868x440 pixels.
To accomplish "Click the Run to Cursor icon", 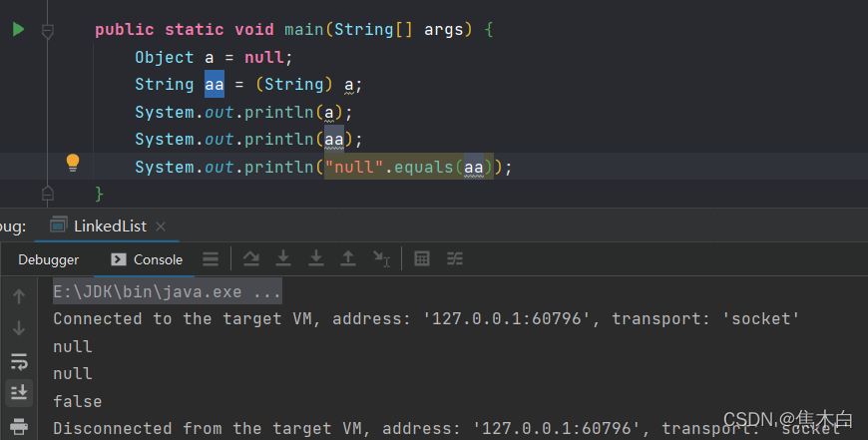I will click(380, 259).
